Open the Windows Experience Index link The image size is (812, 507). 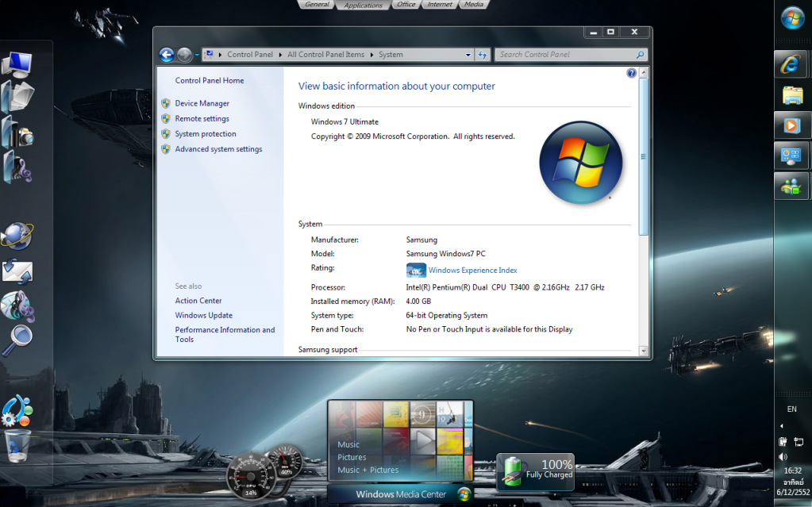click(473, 271)
